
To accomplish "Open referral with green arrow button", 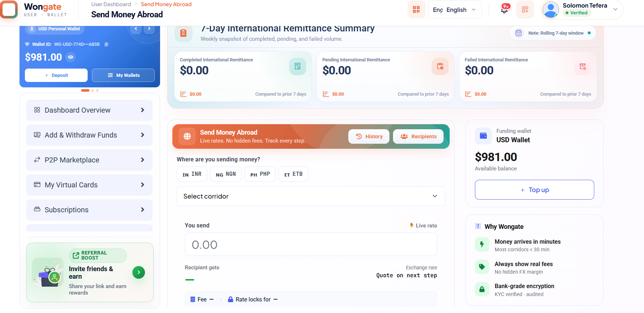I will 138,272.
